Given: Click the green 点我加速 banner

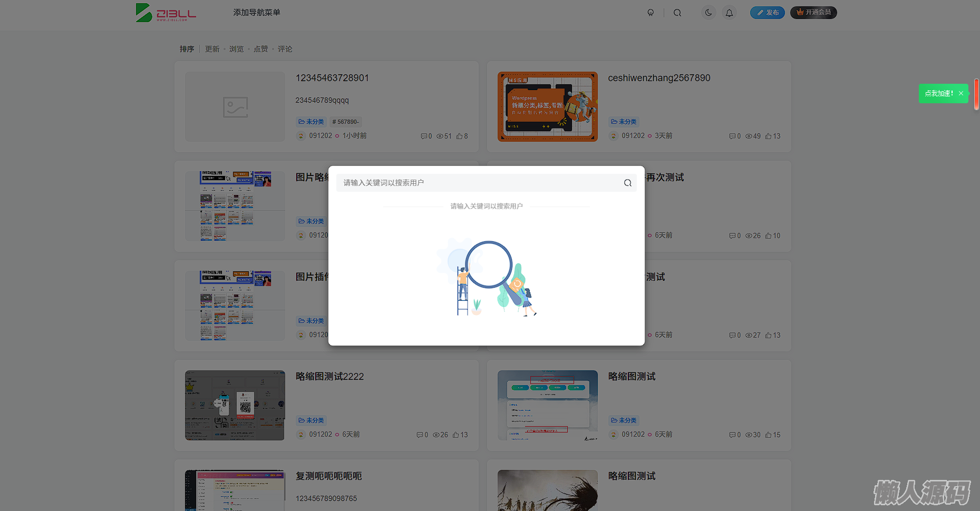Looking at the screenshot, I should point(938,93).
